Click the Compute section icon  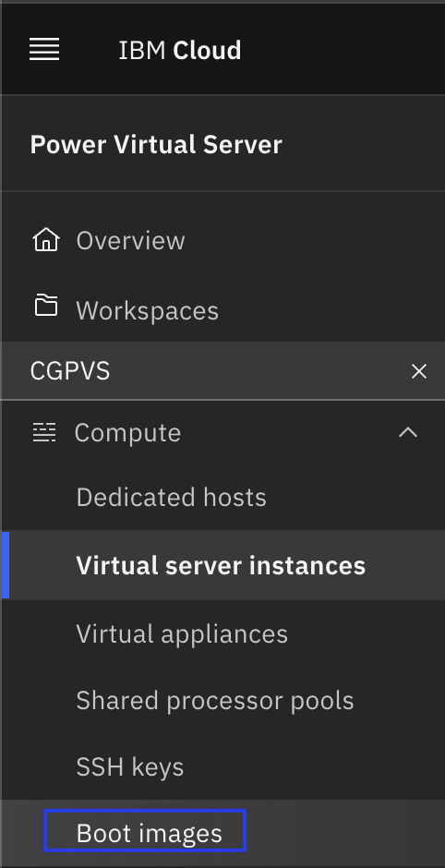click(x=44, y=432)
